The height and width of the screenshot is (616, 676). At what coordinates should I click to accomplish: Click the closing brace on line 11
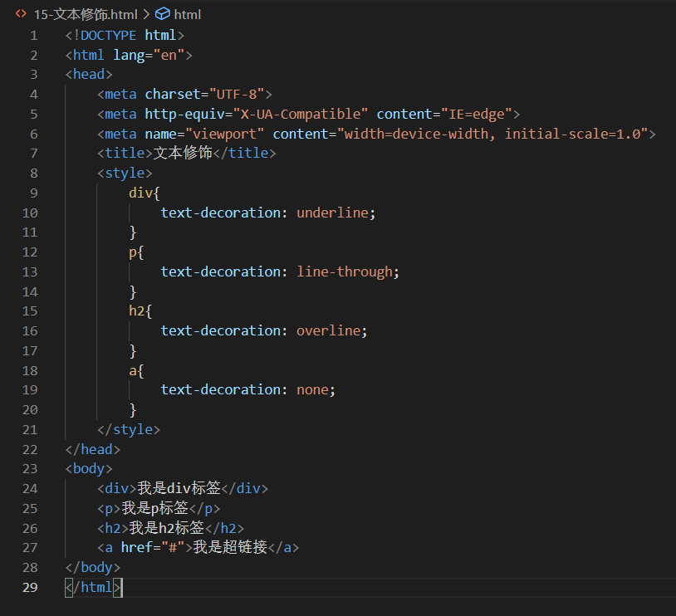pyautogui.click(x=133, y=232)
